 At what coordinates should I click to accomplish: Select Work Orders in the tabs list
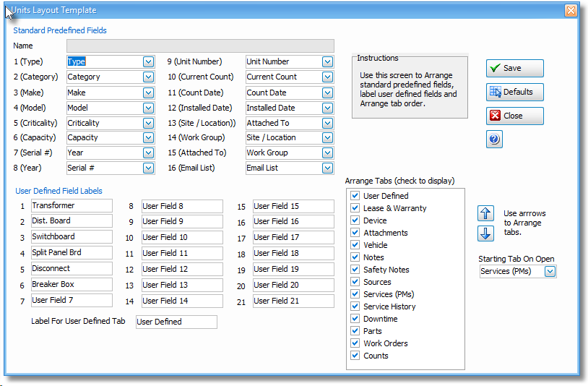(386, 343)
